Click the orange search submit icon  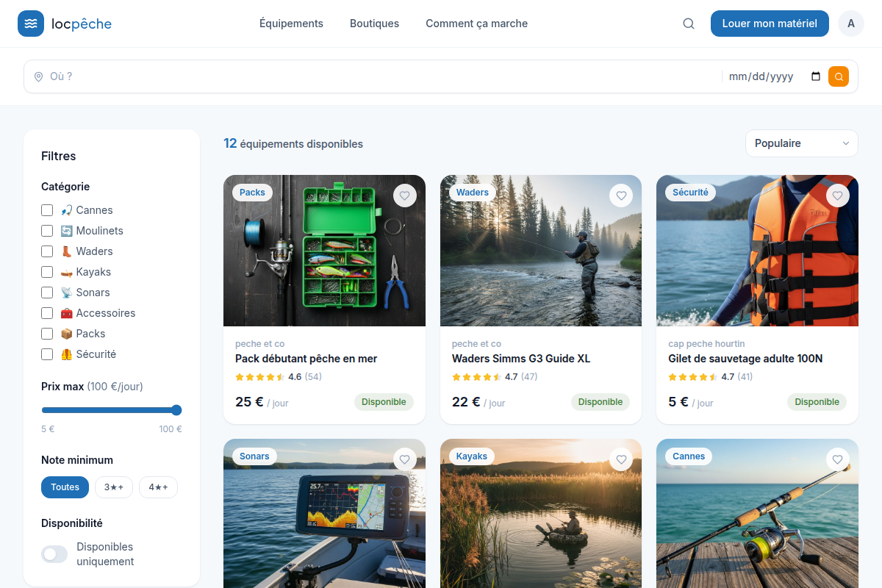click(x=839, y=76)
